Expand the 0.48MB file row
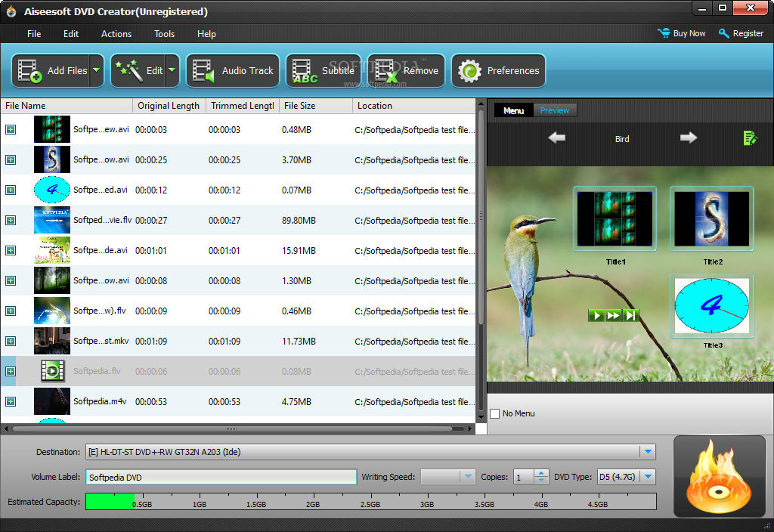 click(11, 129)
